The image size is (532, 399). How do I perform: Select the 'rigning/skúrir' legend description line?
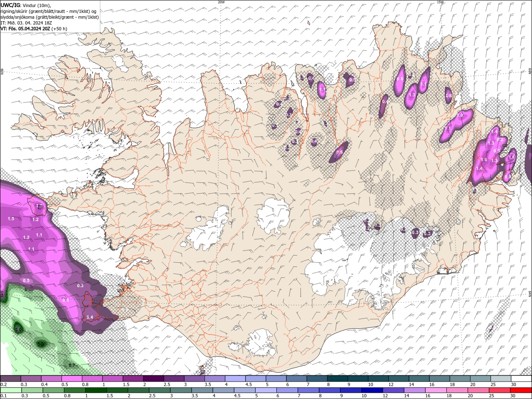pos(48,11)
